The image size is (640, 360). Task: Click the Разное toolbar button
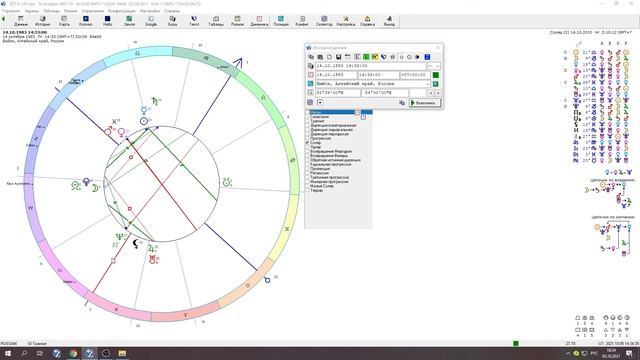(238, 21)
